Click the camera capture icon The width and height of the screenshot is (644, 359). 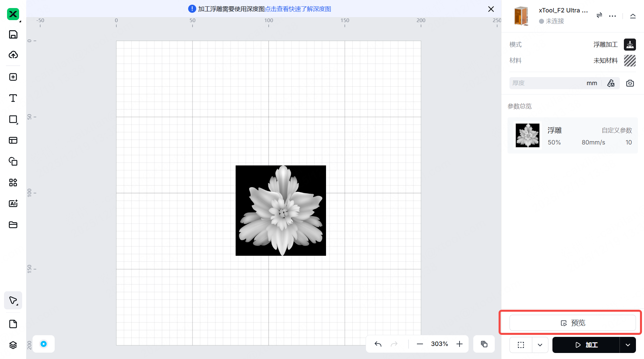[x=630, y=83]
